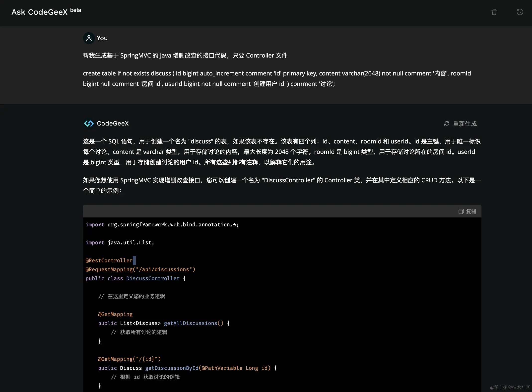
Task: Click the @RestController annotation
Action: (109, 261)
